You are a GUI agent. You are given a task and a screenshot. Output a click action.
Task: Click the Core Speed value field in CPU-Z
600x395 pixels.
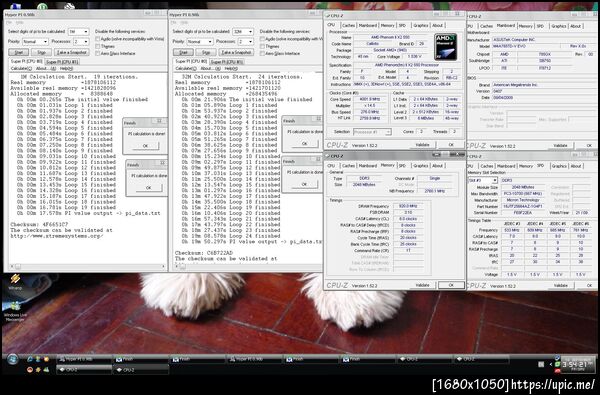click(x=369, y=99)
